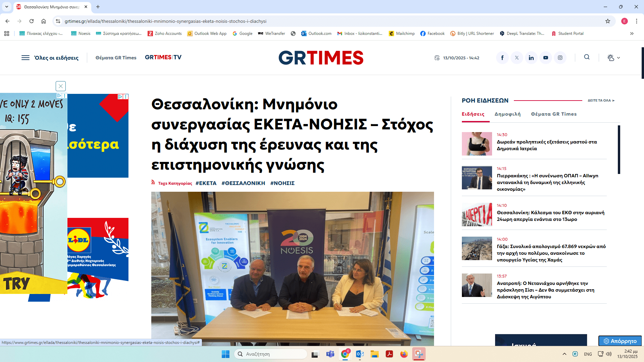Open the Chrome tab search dropdown arrow
The image size is (644, 362).
[x=7, y=7]
